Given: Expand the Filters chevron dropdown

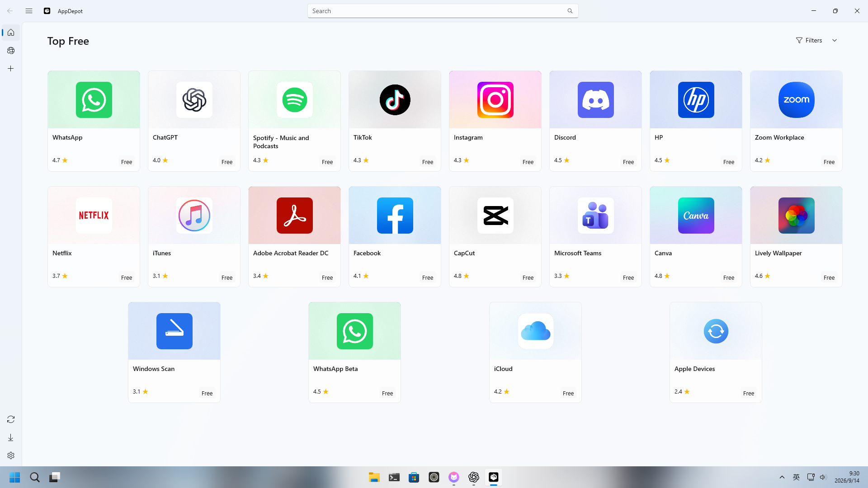Looking at the screenshot, I should 835,40.
